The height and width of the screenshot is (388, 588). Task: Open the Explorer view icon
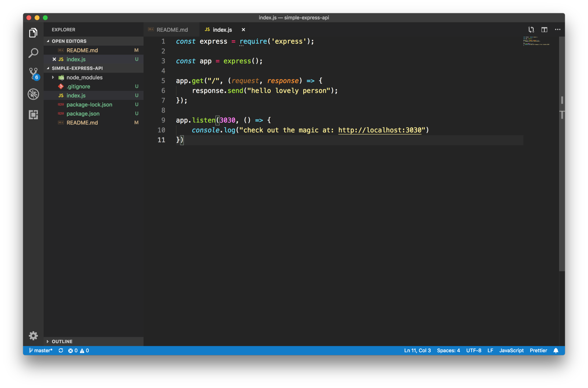tap(33, 33)
